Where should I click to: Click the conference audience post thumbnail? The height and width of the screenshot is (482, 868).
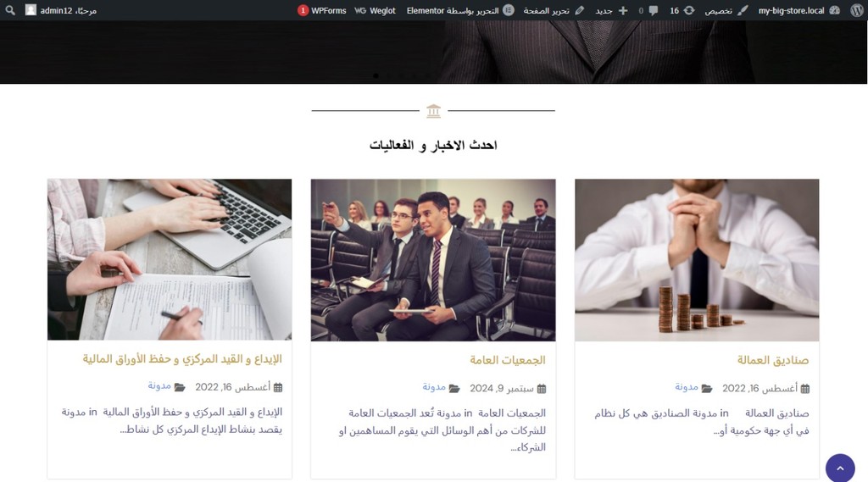coord(433,259)
